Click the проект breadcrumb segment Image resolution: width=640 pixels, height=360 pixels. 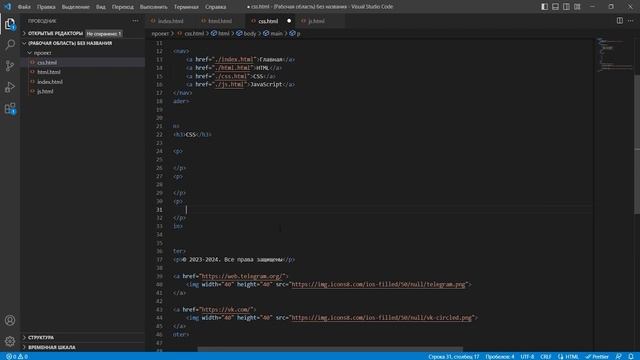(x=160, y=33)
